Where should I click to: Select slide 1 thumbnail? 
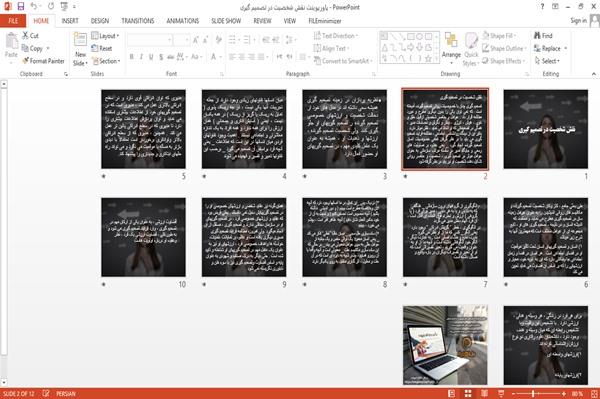coord(546,129)
